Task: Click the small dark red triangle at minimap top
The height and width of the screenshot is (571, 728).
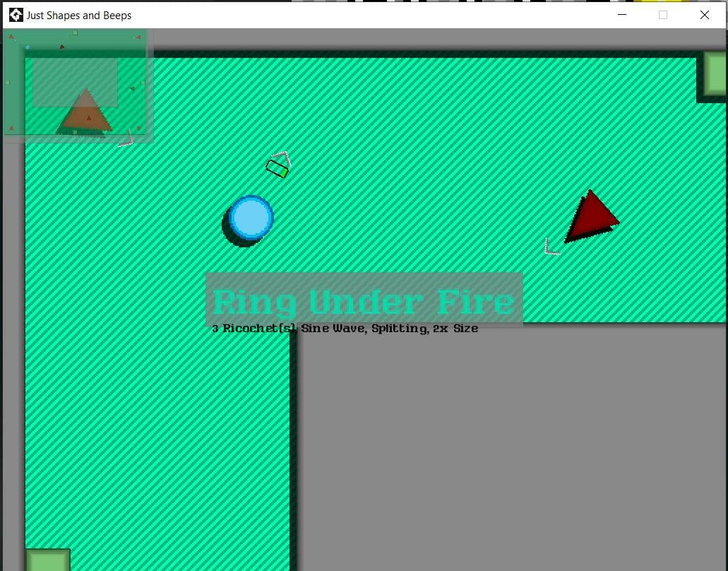Action: (x=61, y=47)
